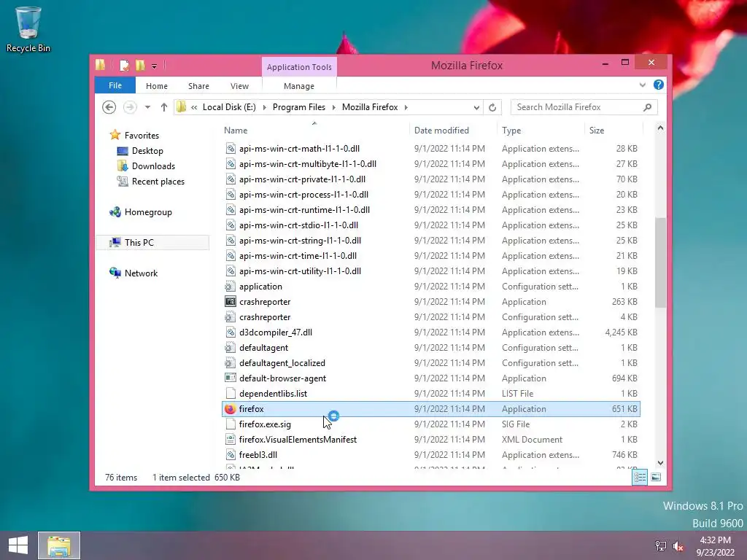Expand the address bar history dropdown
Screen dimensions: 747x560
tap(476, 107)
